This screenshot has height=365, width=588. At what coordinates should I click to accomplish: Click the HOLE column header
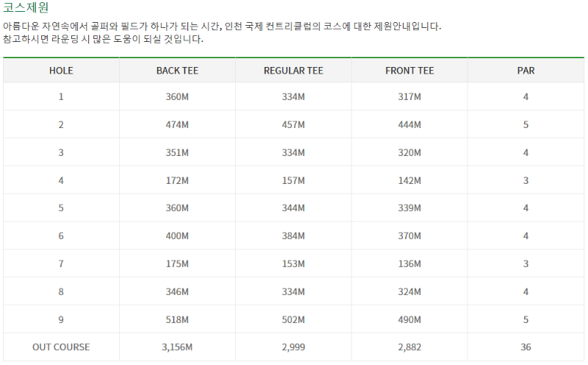tap(61, 71)
